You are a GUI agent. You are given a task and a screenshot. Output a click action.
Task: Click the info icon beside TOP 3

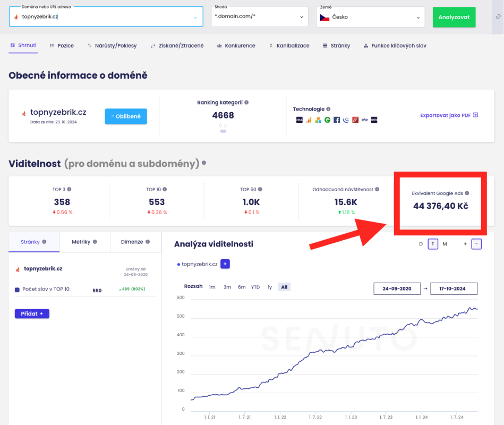point(69,189)
